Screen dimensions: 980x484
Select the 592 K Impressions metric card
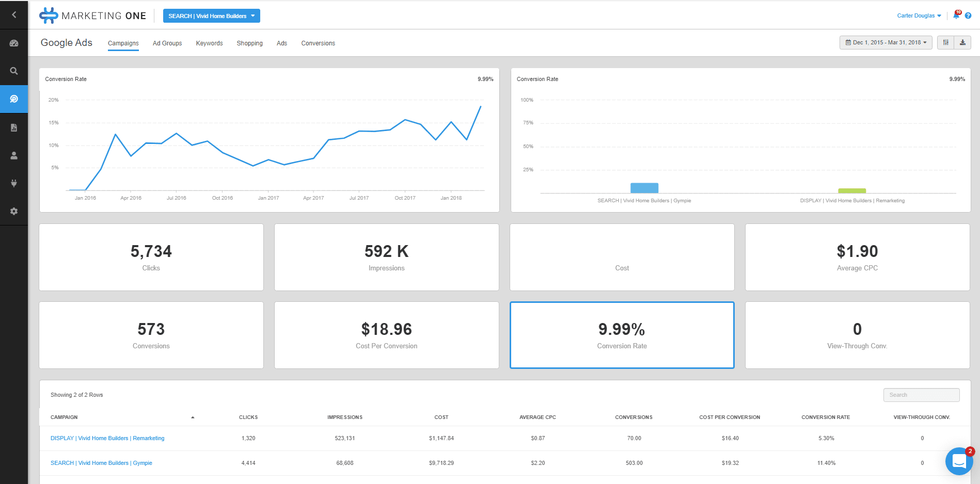tap(387, 257)
